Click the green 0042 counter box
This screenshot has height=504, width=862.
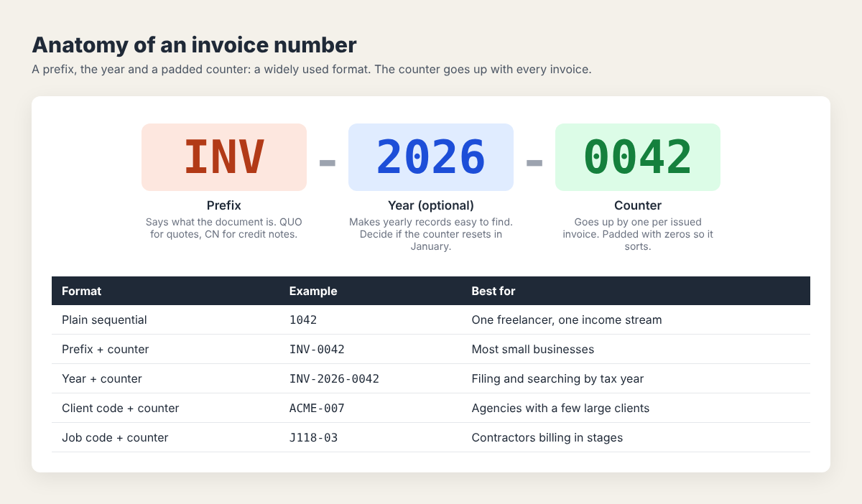click(x=638, y=157)
